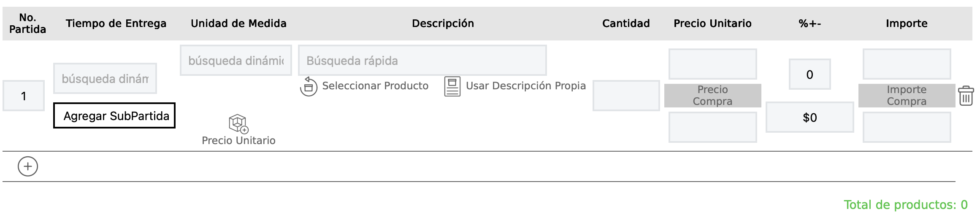This screenshot has width=980, height=214.
Task: Delete row using the trash icon
Action: click(966, 96)
